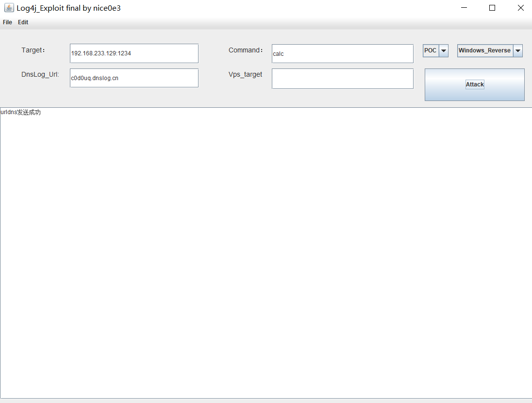The width and height of the screenshot is (532, 403).
Task: Click the DnsLog_Url input field
Action: click(x=134, y=78)
